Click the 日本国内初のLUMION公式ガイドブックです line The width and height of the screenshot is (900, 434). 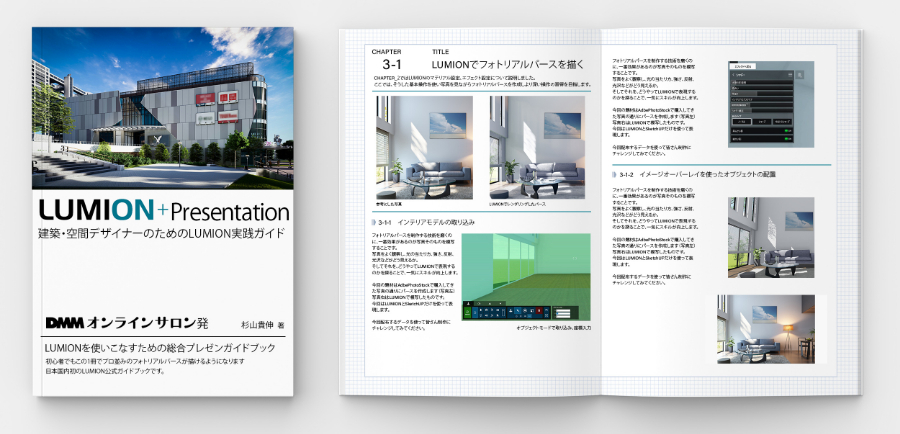[105, 371]
